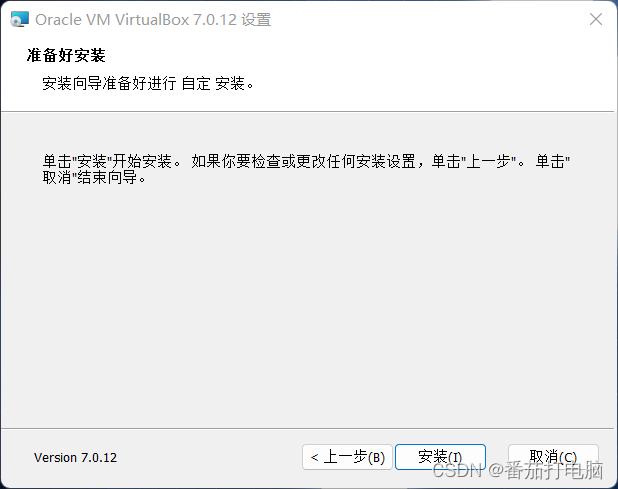Click the second instruction line 取消"结束向导
Screen dimensions: 618x489
tap(94, 177)
